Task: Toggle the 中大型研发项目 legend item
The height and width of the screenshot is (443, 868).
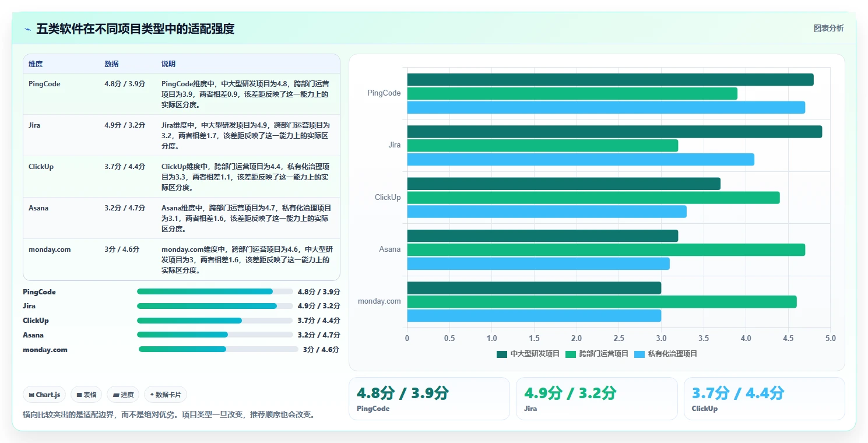Action: click(x=528, y=354)
